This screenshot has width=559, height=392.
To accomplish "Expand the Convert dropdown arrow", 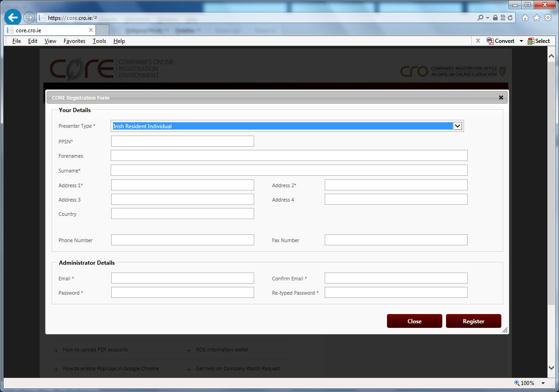I will tap(521, 41).
